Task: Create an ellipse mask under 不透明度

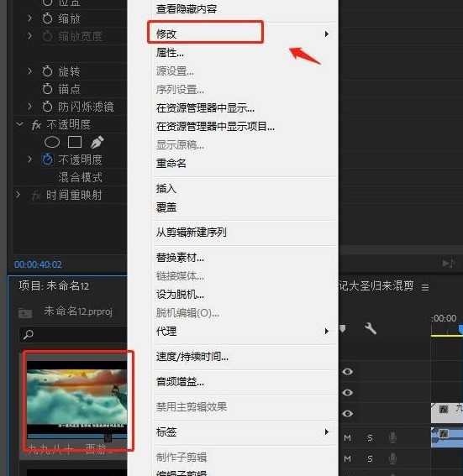Action: (52, 142)
